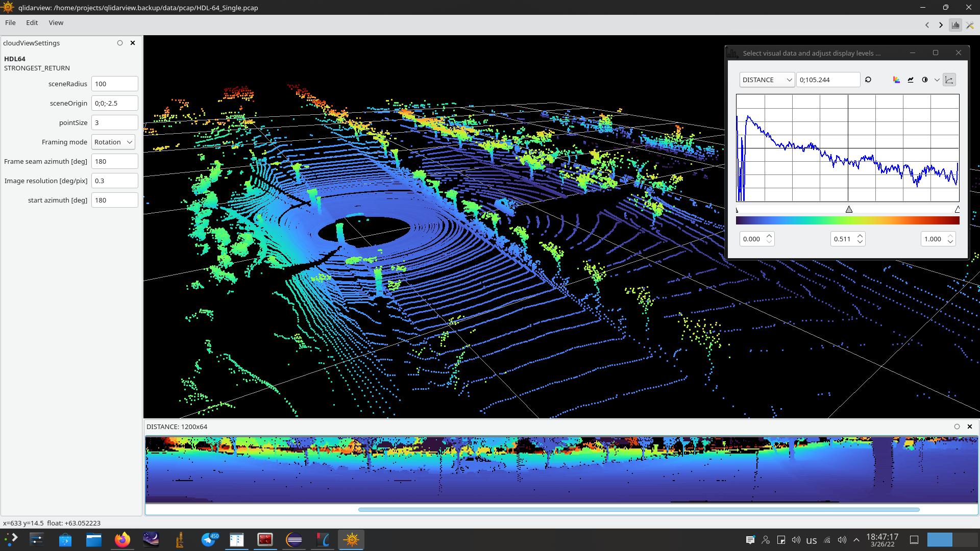Toggle the histogram levels toolbar button

[x=955, y=25]
